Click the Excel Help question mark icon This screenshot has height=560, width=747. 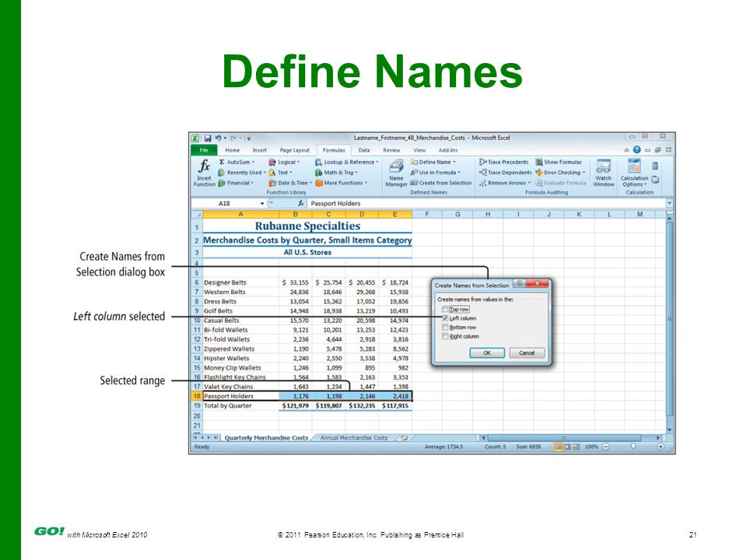637,149
